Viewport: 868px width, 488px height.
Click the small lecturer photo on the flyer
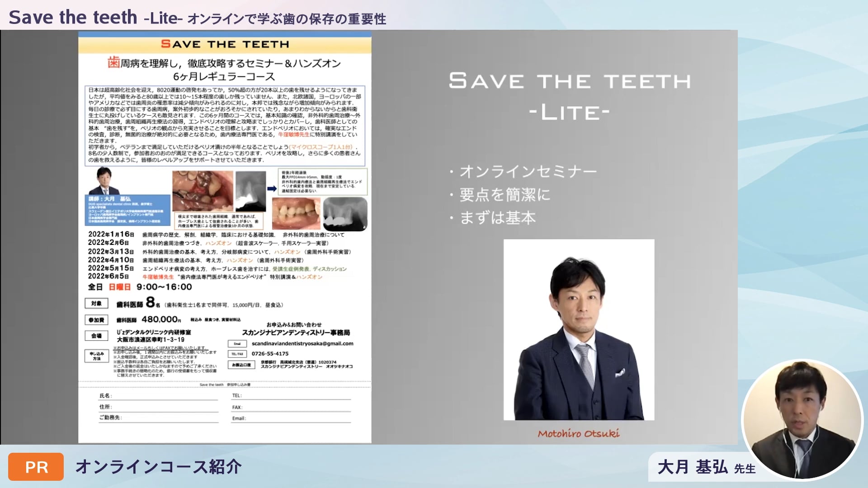point(104,181)
